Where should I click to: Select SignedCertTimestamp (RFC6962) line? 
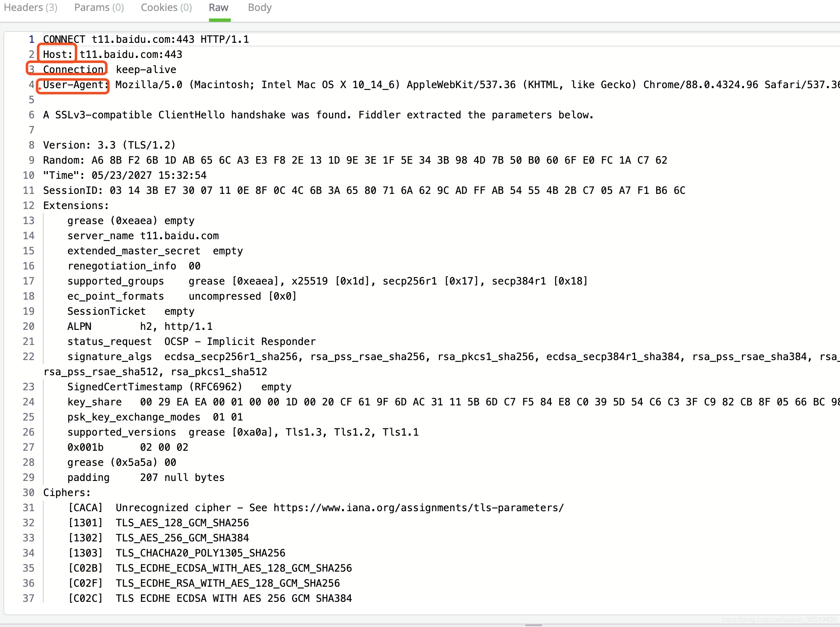(180, 387)
